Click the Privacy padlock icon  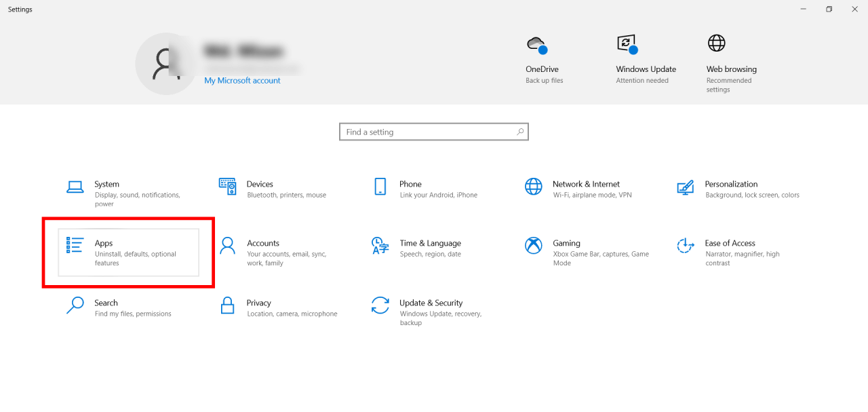[228, 305]
